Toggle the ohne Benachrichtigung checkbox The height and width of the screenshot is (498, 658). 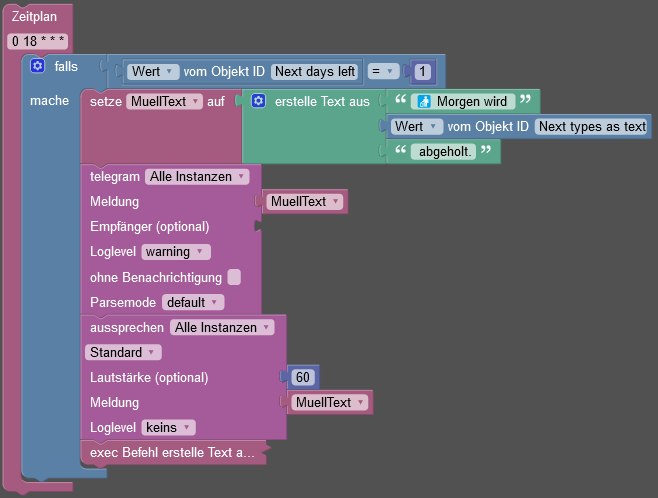pos(234,277)
